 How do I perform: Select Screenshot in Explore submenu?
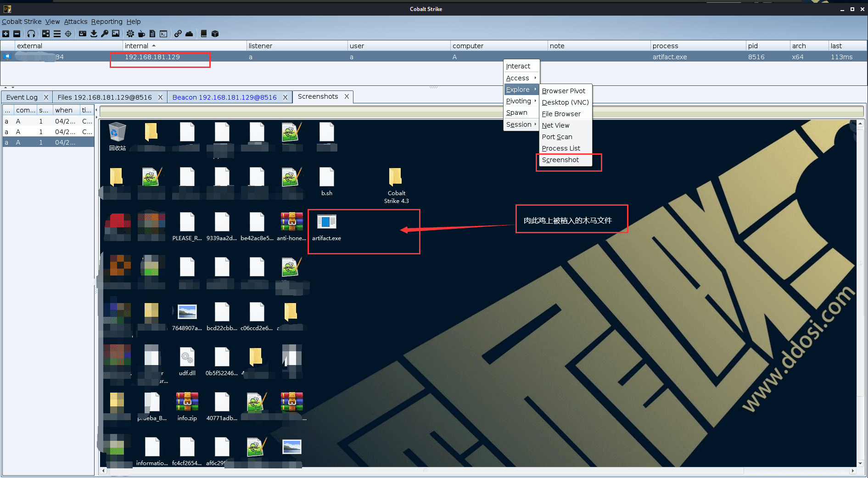coord(566,160)
